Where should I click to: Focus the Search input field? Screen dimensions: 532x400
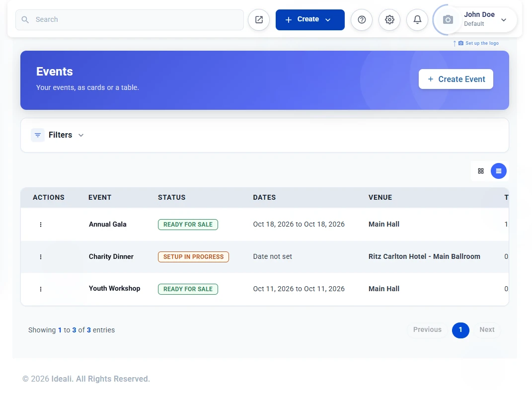pyautogui.click(x=129, y=20)
